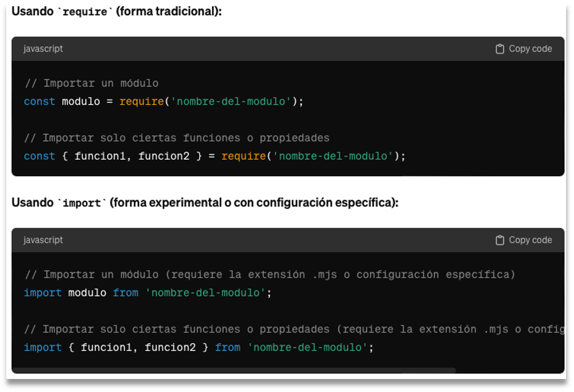Click the first comment line Importar un módulo

coord(91,83)
